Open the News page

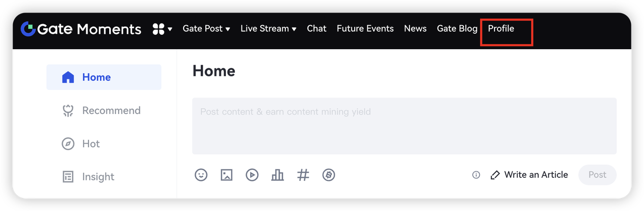(415, 29)
